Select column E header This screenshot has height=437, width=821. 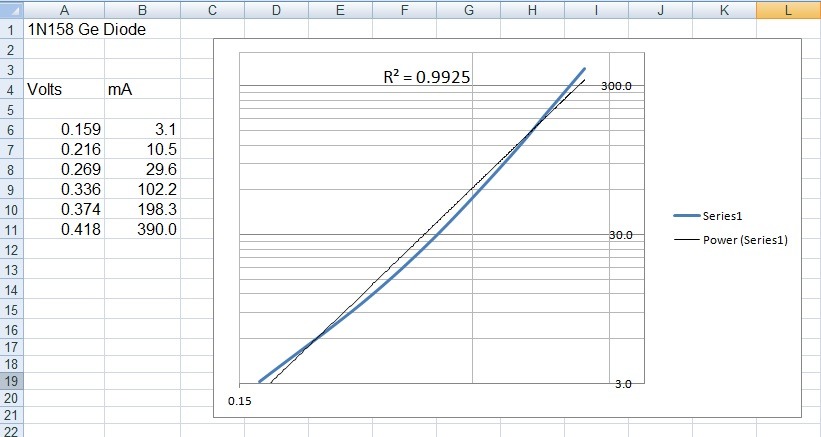(340, 10)
